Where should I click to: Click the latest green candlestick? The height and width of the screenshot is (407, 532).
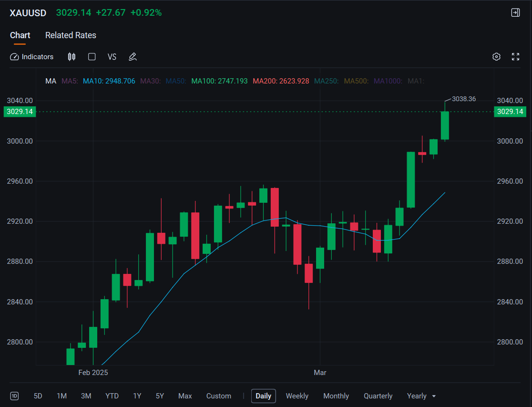pyautogui.click(x=445, y=125)
